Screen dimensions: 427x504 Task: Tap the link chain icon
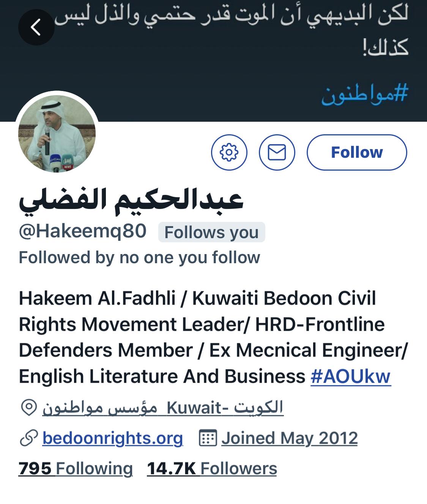pos(28,438)
